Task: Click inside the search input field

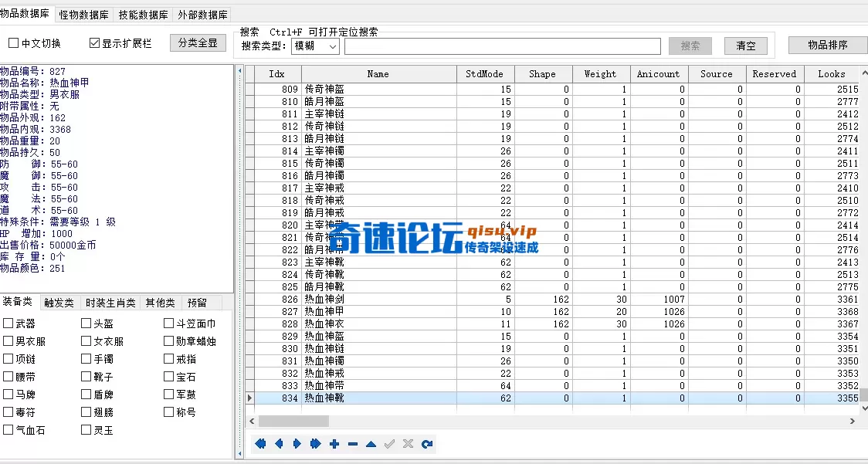Action: pos(502,46)
